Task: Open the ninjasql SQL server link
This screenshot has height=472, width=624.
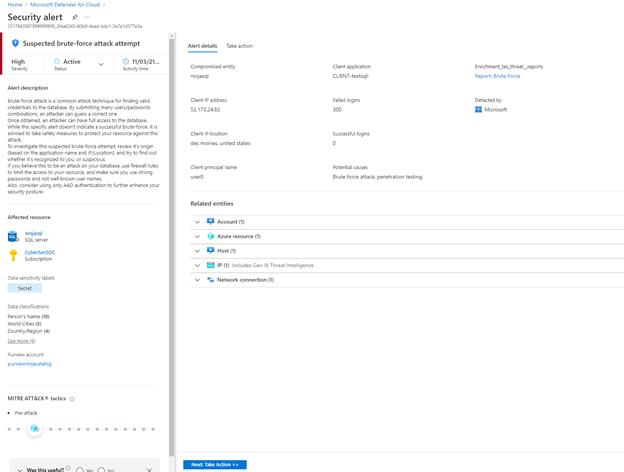Action: pyautogui.click(x=33, y=233)
